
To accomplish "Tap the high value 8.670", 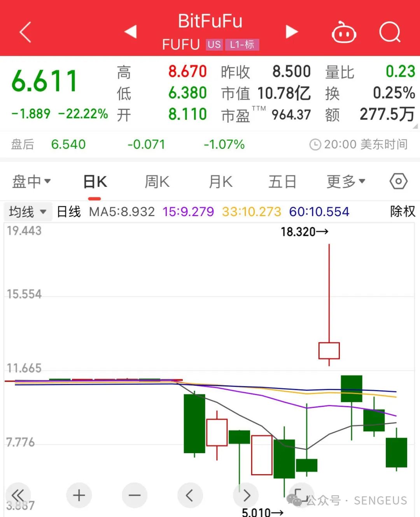I will 187,72.
